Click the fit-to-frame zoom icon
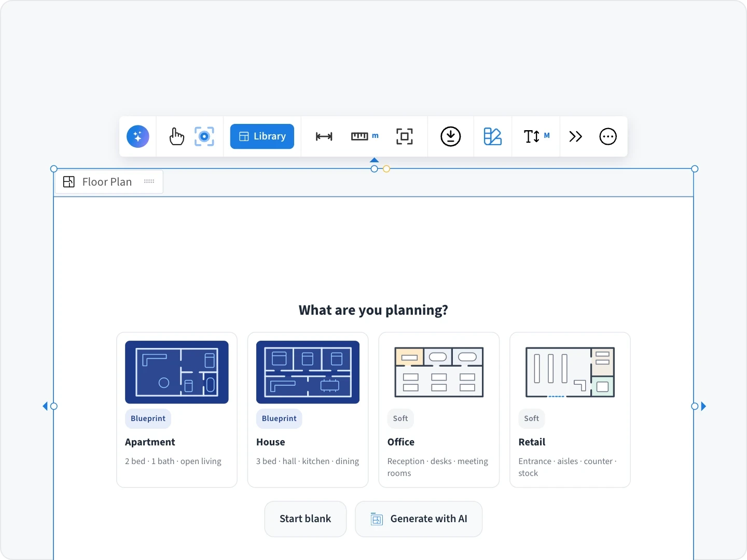Image resolution: width=747 pixels, height=560 pixels. [405, 136]
